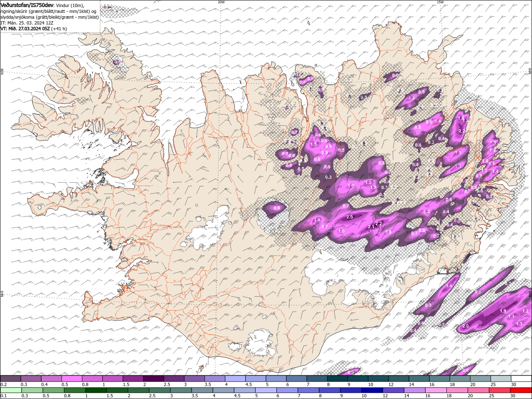Click the '20W' longitude label

[x=221, y=2]
